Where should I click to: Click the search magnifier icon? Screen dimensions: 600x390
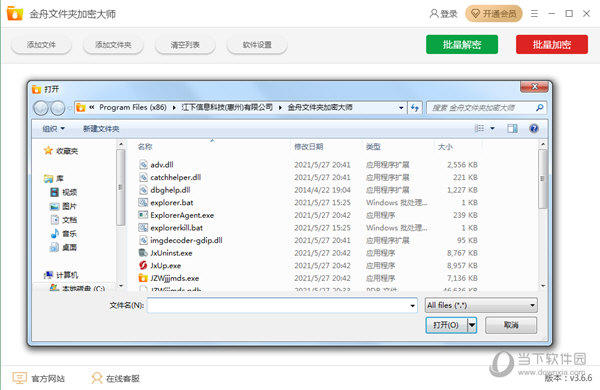click(x=540, y=108)
